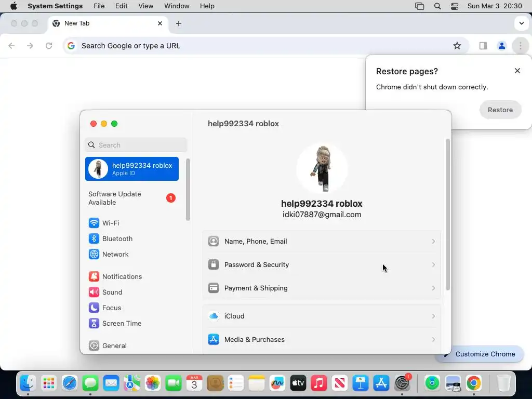Launch Safari from the Dock
532x399 pixels.
click(70, 383)
